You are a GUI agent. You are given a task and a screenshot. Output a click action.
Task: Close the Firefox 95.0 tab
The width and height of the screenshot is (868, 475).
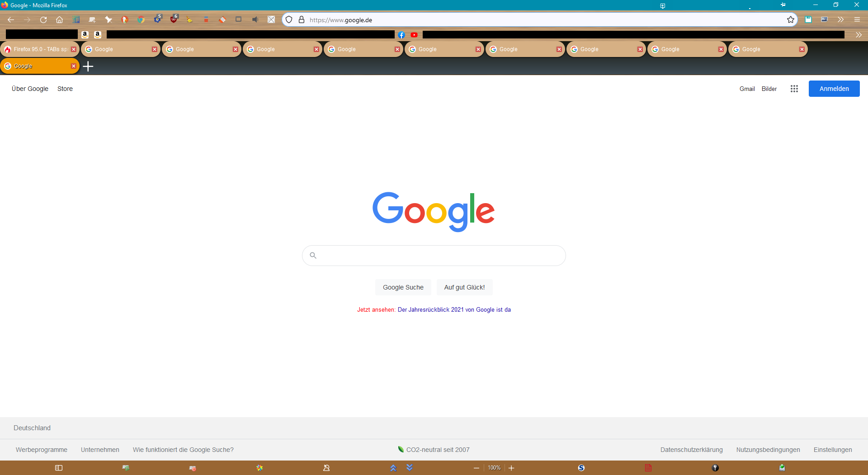pyautogui.click(x=74, y=49)
